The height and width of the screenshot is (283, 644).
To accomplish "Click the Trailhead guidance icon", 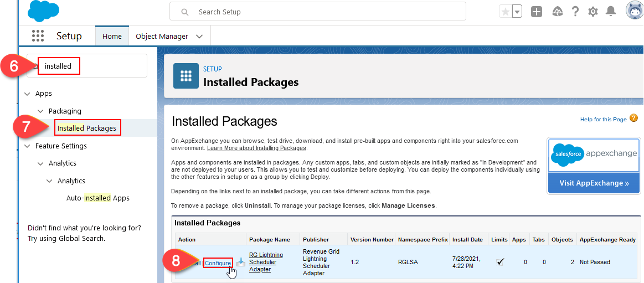I will pyautogui.click(x=557, y=12).
